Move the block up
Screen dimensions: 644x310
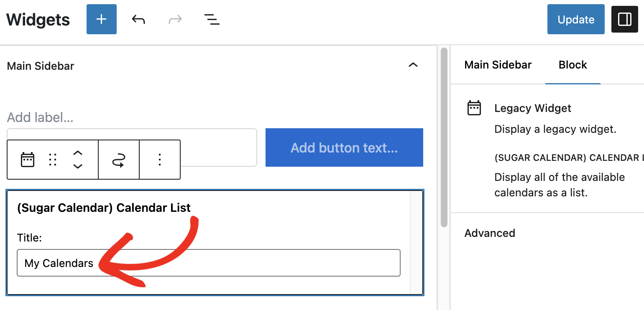click(78, 153)
